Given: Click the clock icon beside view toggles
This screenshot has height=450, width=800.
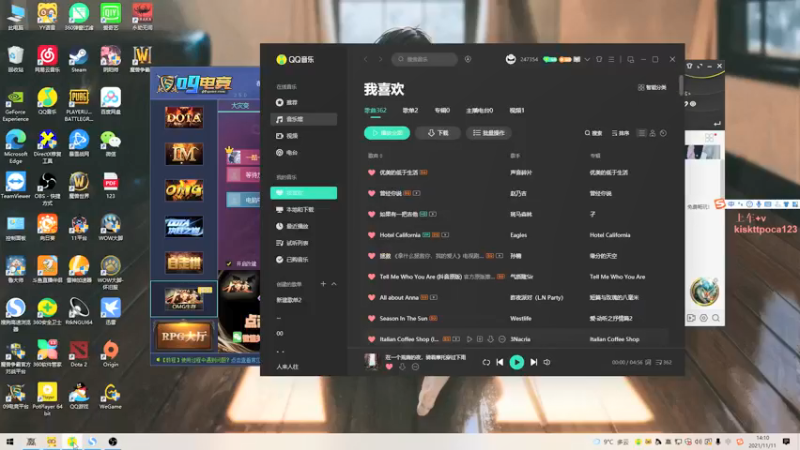Looking at the screenshot, I should click(x=663, y=133).
